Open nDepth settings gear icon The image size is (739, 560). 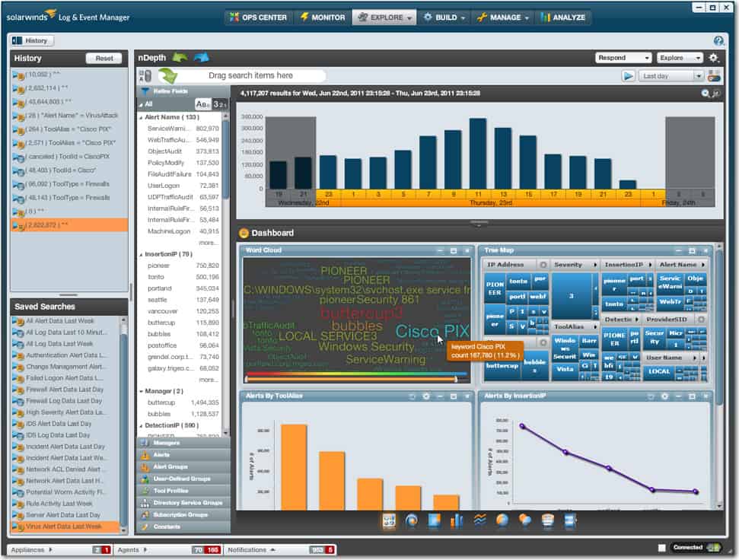click(713, 59)
